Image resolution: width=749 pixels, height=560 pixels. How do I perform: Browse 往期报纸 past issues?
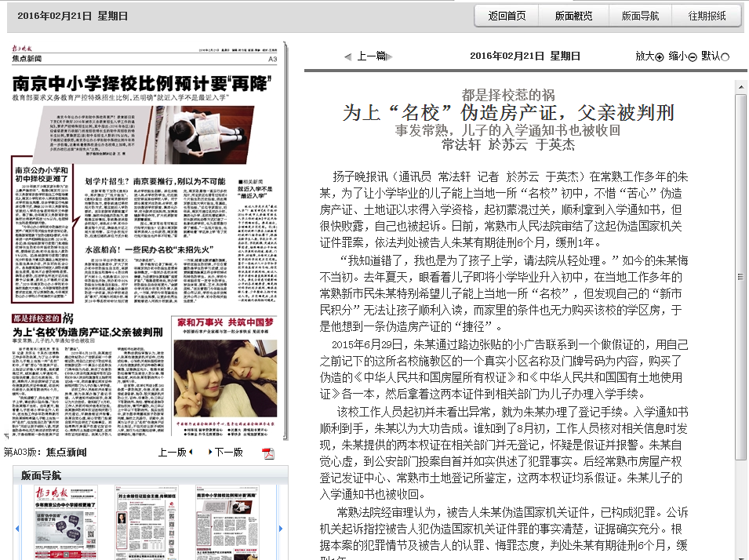coord(707,16)
